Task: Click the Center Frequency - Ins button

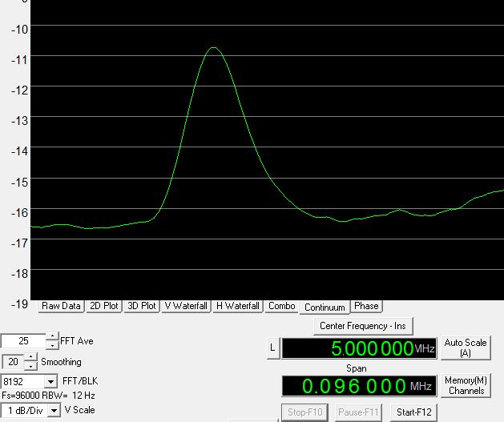Action: [x=363, y=326]
